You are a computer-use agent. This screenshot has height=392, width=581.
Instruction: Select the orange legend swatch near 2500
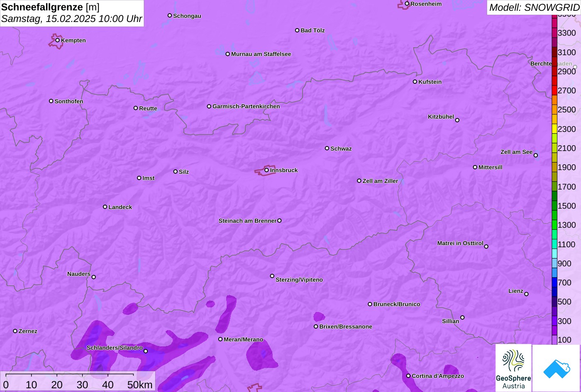[x=554, y=110]
